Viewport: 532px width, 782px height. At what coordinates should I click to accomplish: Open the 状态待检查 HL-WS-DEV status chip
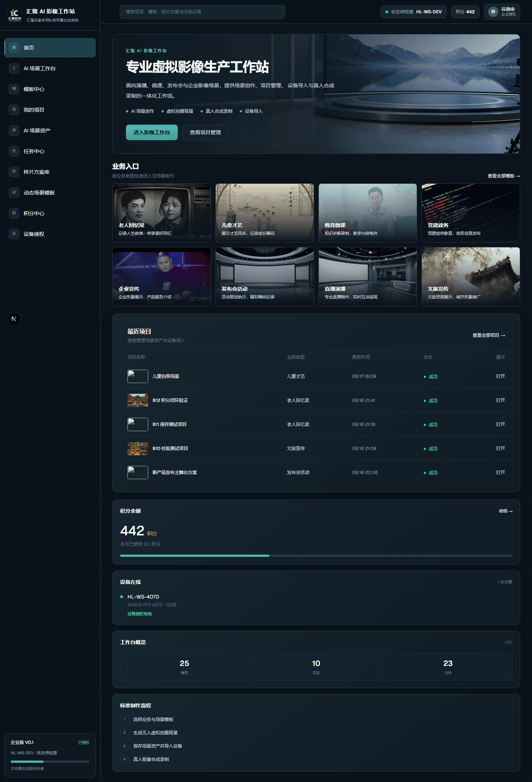(x=413, y=12)
